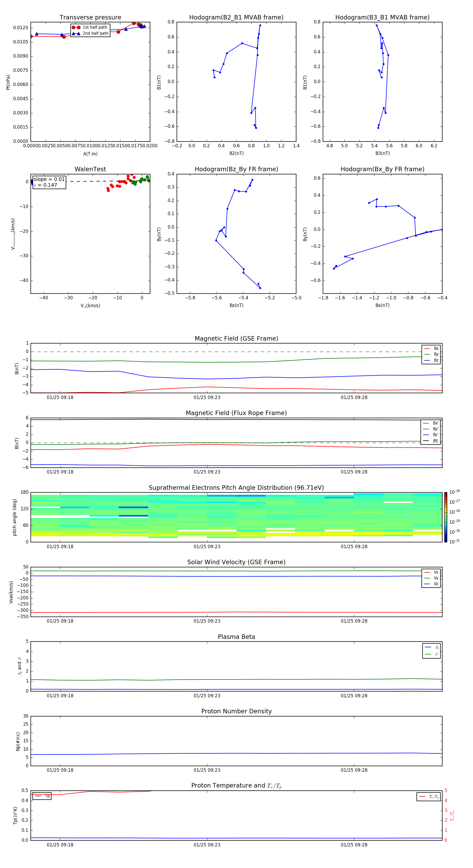Select the "2nd half path" legend entry
This screenshot has height=868, width=473.
coord(90,33)
